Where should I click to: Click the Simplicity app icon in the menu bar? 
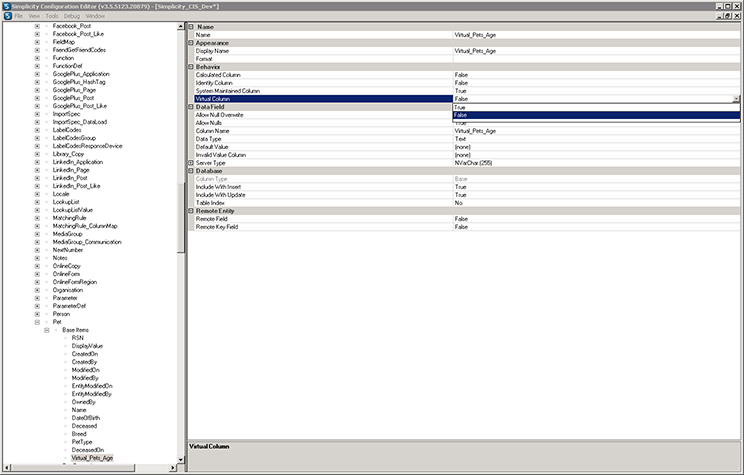[x=7, y=16]
